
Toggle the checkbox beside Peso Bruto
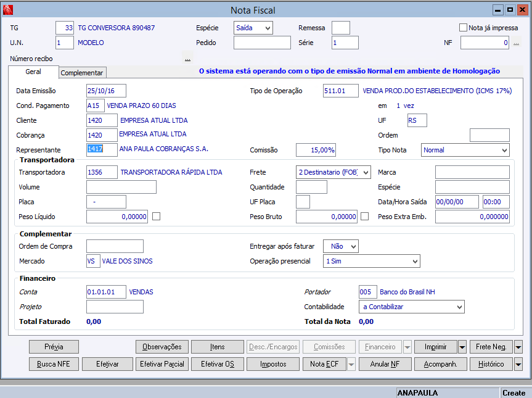(365, 217)
